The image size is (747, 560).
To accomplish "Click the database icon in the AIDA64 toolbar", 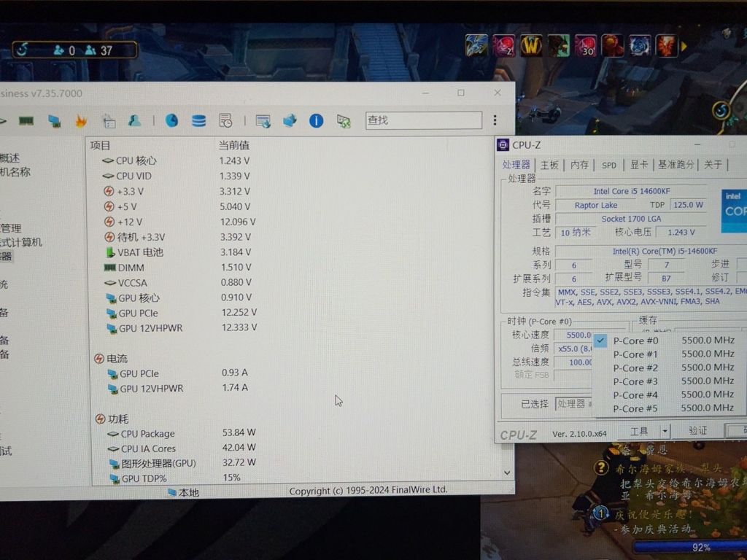I will point(198,120).
